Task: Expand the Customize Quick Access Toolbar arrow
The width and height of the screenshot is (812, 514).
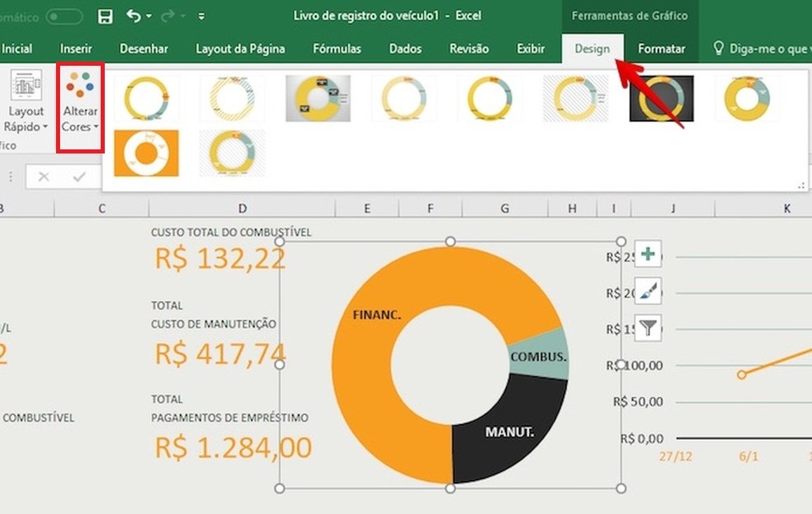Action: [x=201, y=14]
